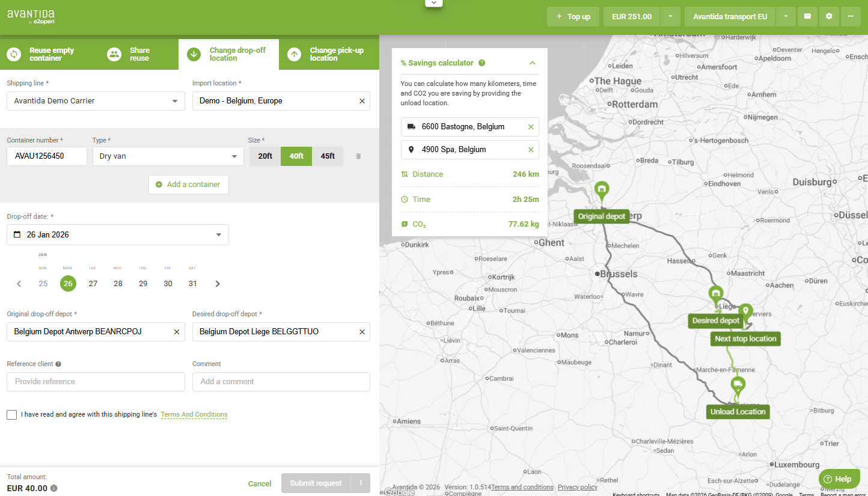Switch to Reuse empty container tab
Image resolution: width=868 pixels, height=496 pixels.
49,54
